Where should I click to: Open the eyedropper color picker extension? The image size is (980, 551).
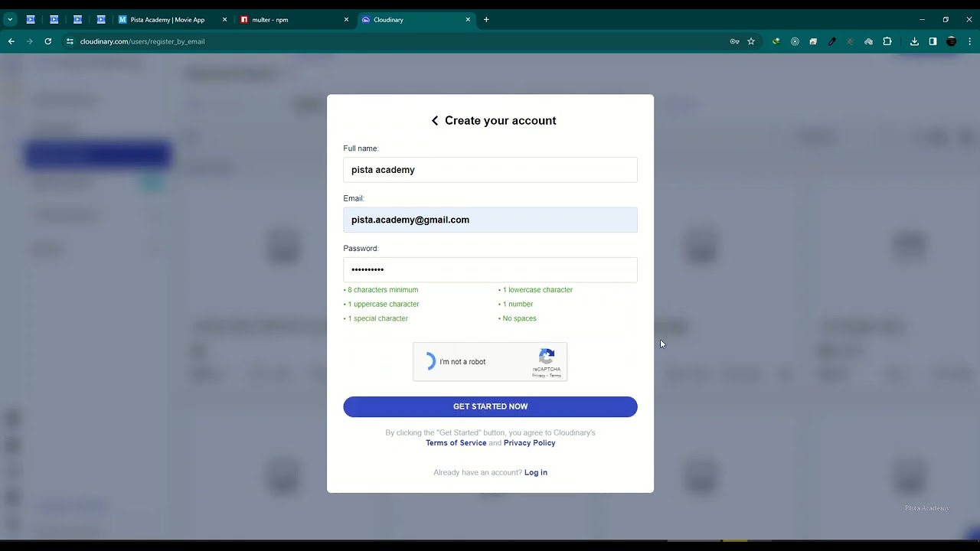(832, 41)
